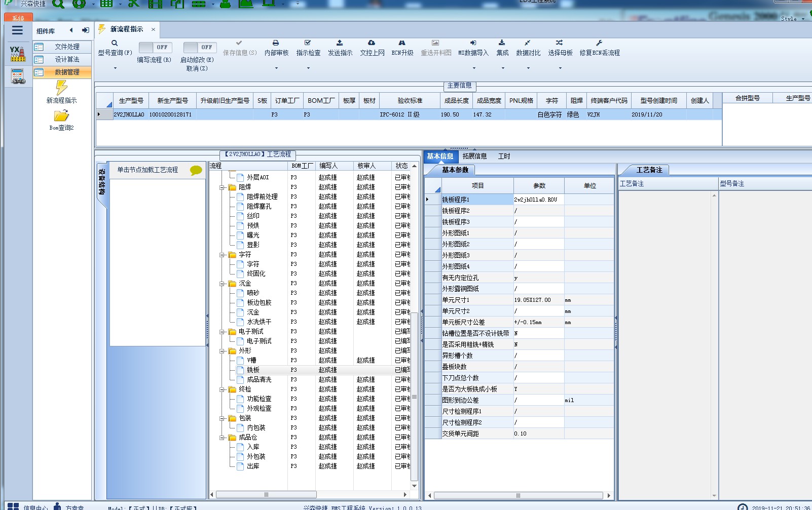The width and height of the screenshot is (812, 510).
Task: Toggle 启动修改 OFF switch
Action: click(x=200, y=47)
